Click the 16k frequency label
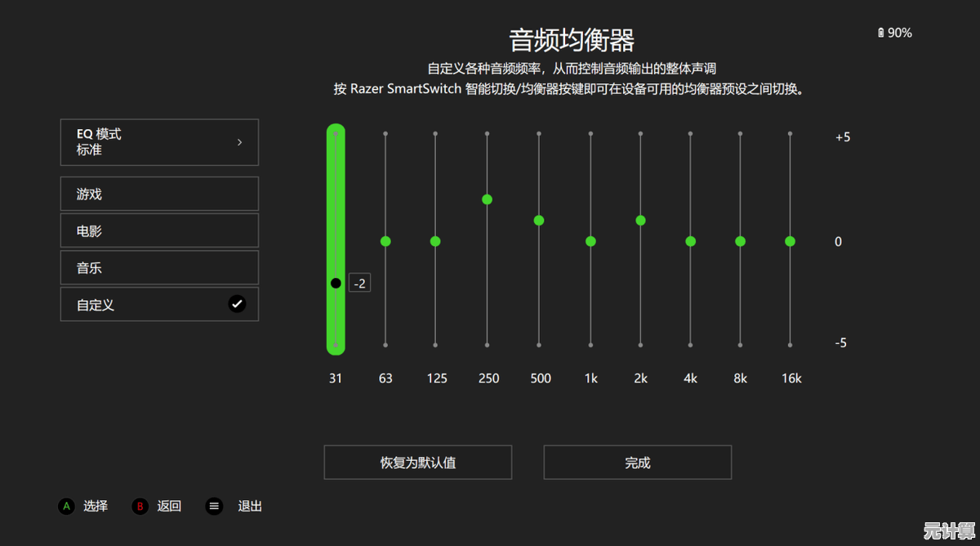Screen dimensions: 980x546 (791, 378)
